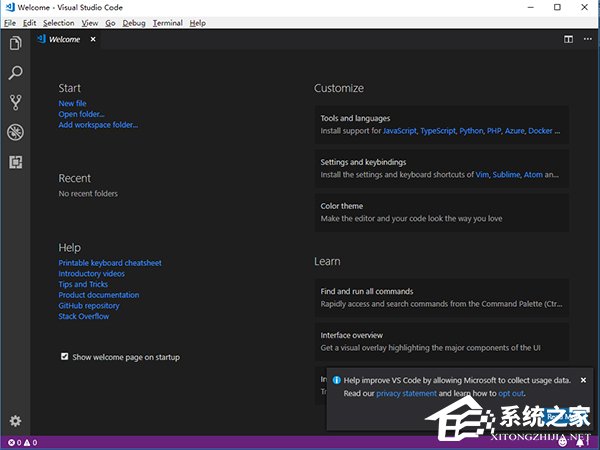
Task: Open the Debug menu
Action: click(x=134, y=23)
